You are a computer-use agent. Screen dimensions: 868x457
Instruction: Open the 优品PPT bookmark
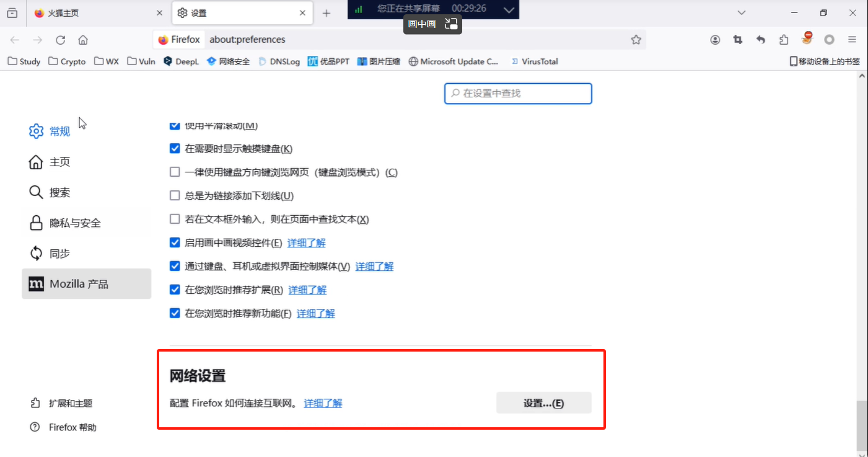(329, 61)
